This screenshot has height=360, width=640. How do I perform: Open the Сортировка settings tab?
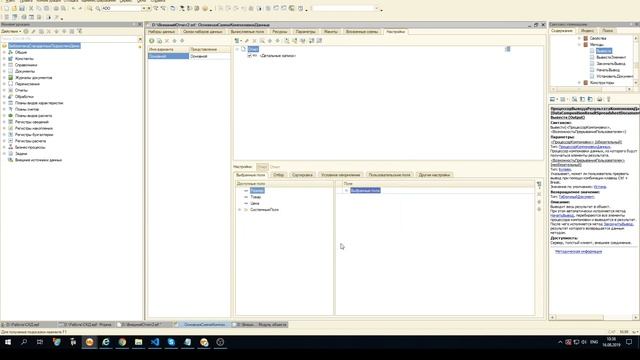(x=302, y=175)
